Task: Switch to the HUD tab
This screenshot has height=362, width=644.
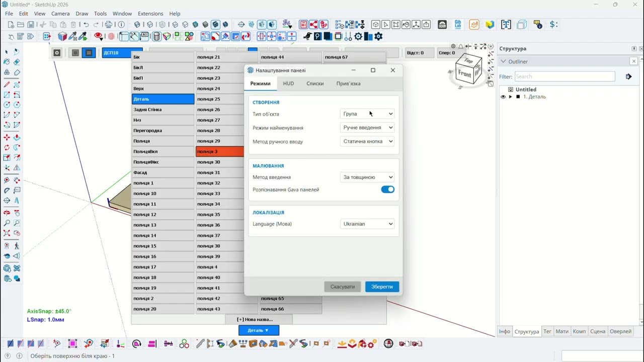Action: 288,83
